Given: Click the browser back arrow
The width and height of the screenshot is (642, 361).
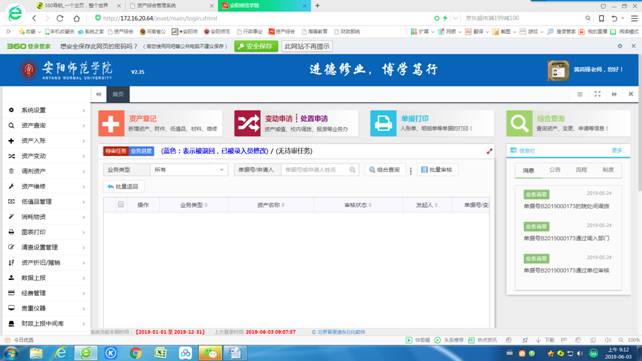Looking at the screenshot, I should coord(34,18).
